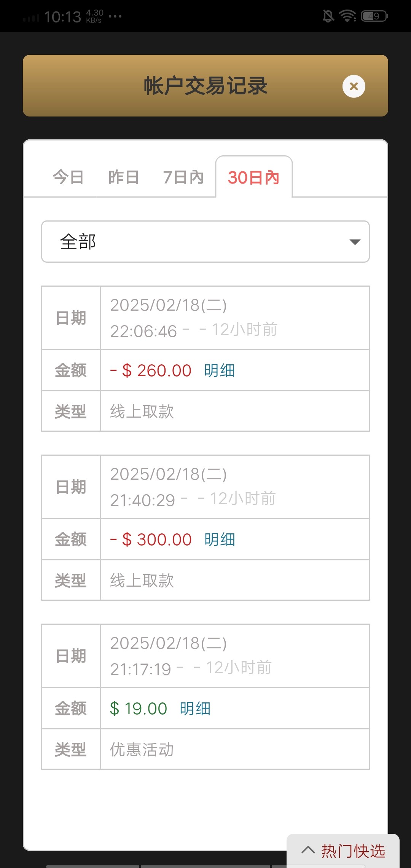Open 明细 for the $260.00 withdrawal
Screen dimensions: 411x868
pyautogui.click(x=220, y=370)
